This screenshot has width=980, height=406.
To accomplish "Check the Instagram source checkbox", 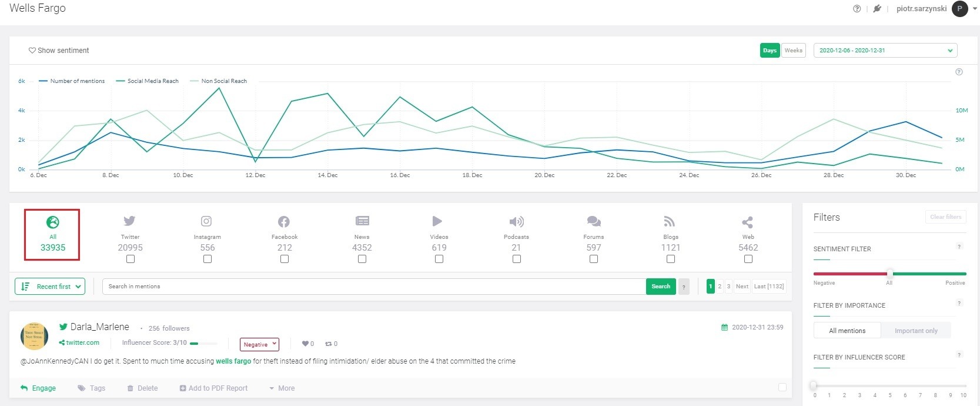I will click(208, 259).
